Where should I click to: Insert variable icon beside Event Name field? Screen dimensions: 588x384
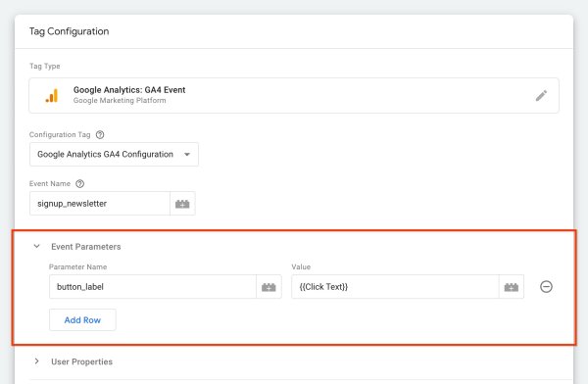pos(182,204)
